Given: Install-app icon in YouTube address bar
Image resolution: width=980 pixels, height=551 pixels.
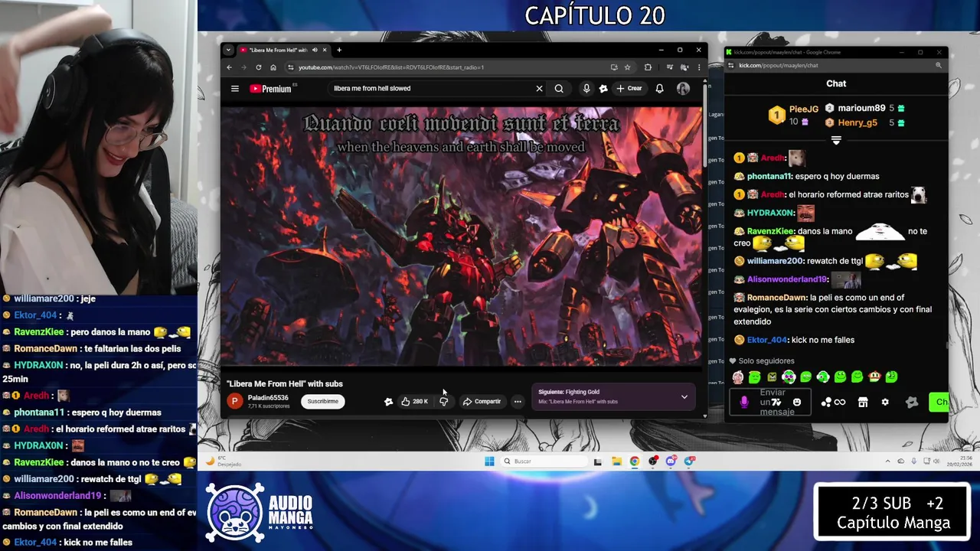Looking at the screenshot, I should 614,67.
